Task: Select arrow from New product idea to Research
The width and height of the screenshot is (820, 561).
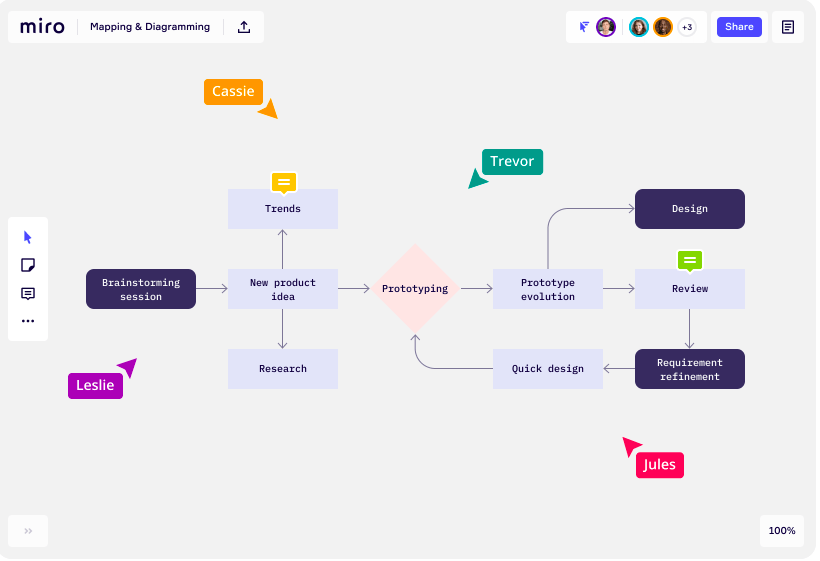Action: tap(283, 330)
